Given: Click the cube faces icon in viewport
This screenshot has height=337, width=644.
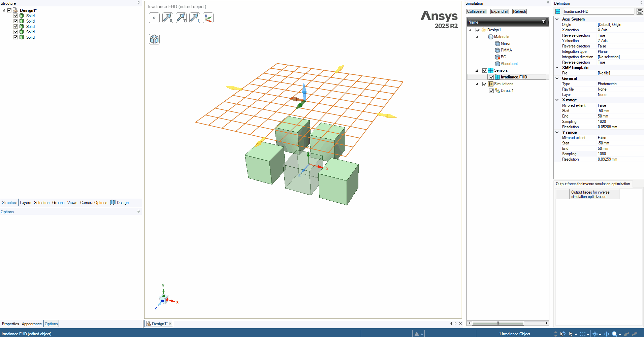Looking at the screenshot, I should (x=154, y=39).
